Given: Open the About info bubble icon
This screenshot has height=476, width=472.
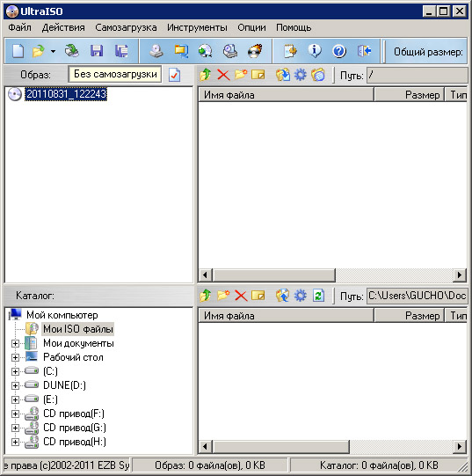Looking at the screenshot, I should point(315,51).
